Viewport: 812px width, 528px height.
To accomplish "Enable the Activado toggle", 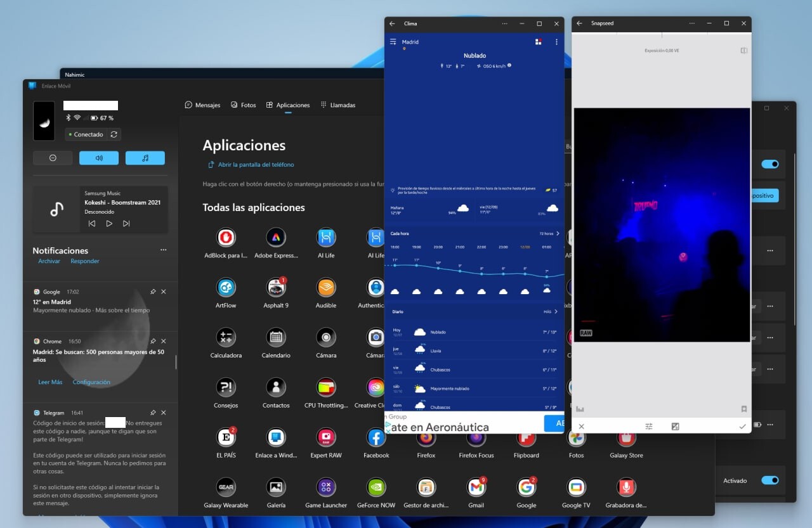I will (x=769, y=480).
